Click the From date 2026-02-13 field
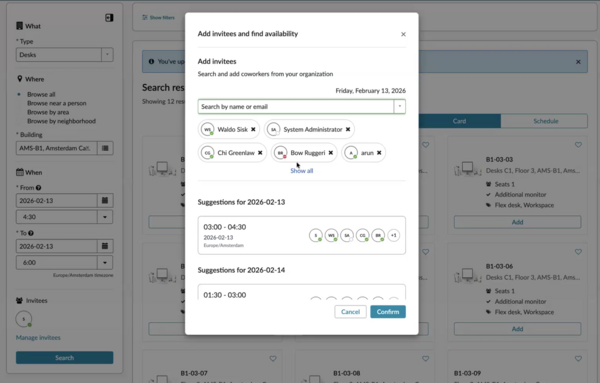This screenshot has width=600, height=383. [x=56, y=200]
